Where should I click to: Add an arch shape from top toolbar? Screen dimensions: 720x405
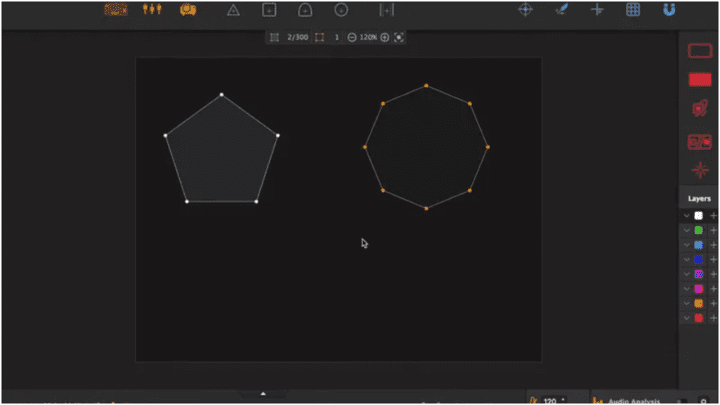[x=305, y=10]
